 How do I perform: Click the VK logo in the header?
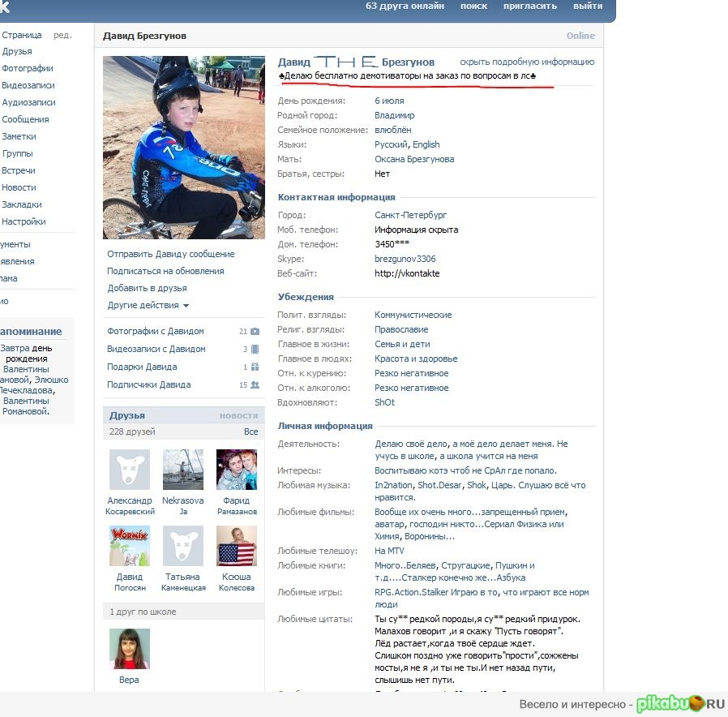click(4, 6)
